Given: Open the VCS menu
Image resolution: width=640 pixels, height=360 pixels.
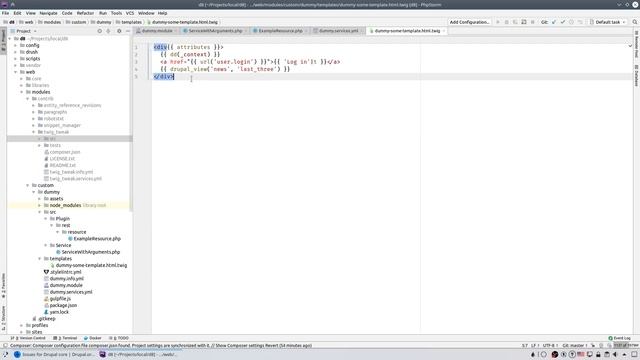Looking at the screenshot, I should tap(130, 13).
